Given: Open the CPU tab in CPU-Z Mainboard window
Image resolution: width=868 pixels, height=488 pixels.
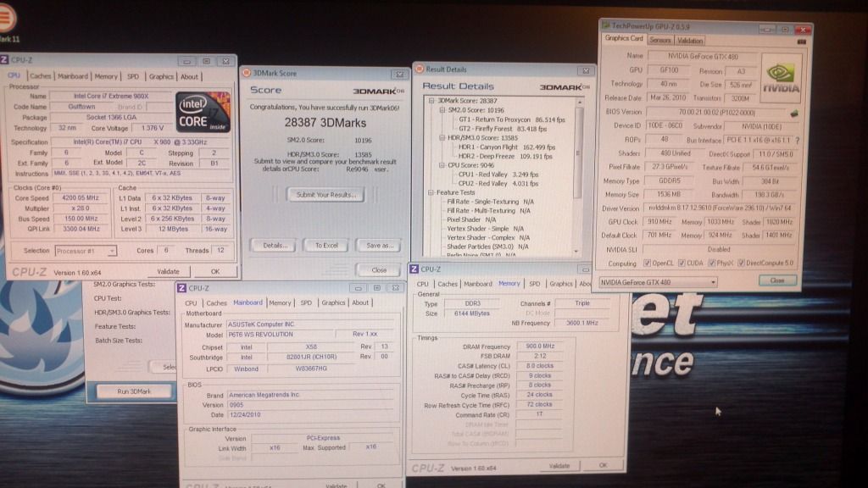Looking at the screenshot, I should tap(191, 303).
